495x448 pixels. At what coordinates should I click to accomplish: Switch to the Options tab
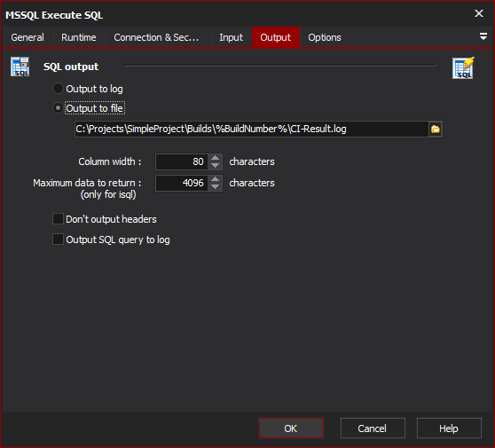325,37
